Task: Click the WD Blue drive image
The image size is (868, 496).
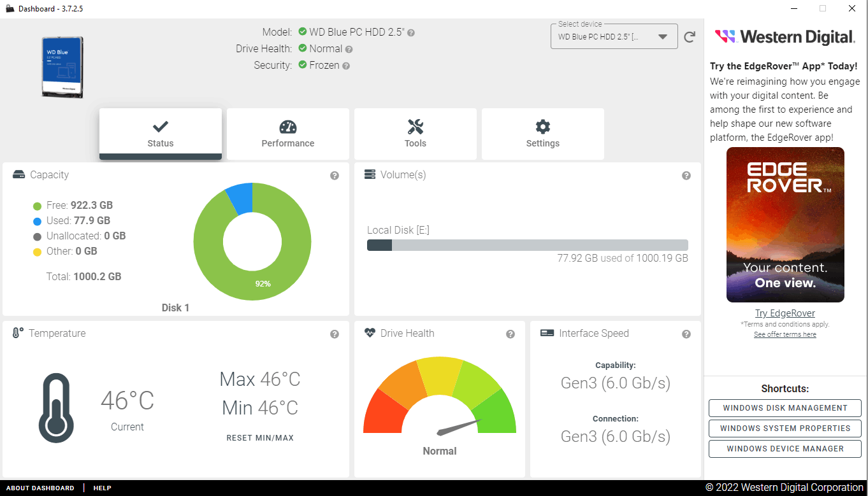Action: pos(62,67)
